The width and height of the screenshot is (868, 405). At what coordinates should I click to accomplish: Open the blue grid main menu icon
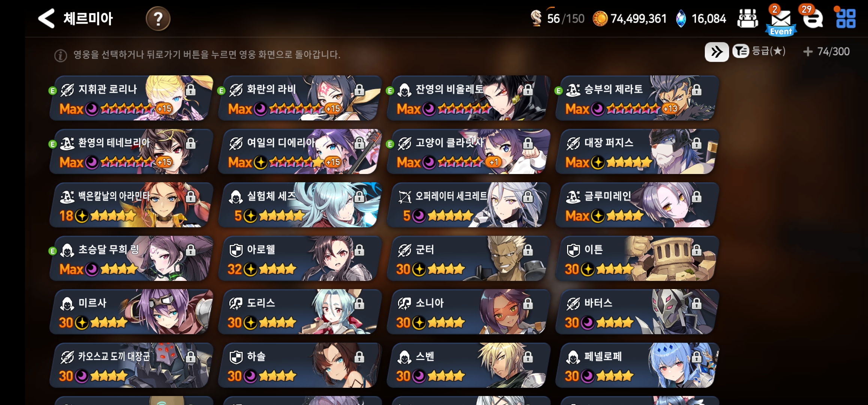(x=846, y=18)
